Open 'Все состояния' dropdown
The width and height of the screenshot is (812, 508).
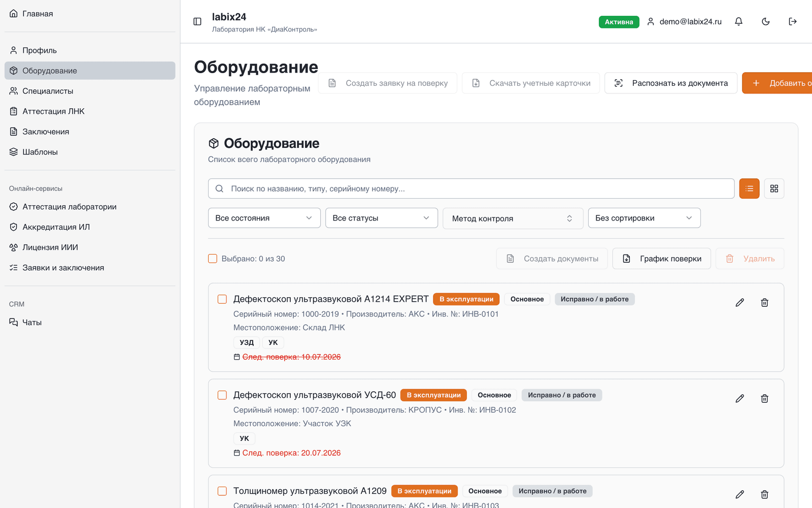coord(264,218)
